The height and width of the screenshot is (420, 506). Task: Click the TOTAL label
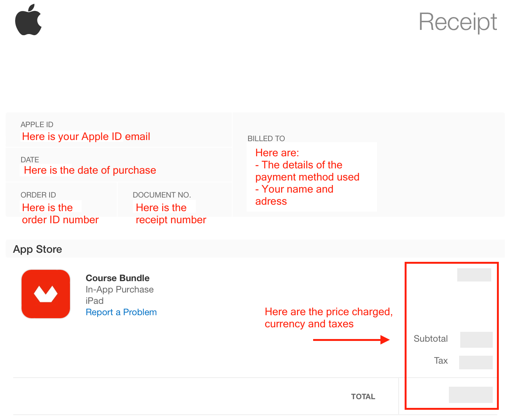click(363, 397)
